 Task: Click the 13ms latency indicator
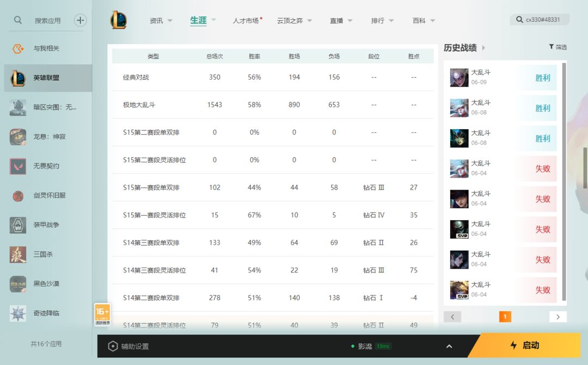[383, 346]
